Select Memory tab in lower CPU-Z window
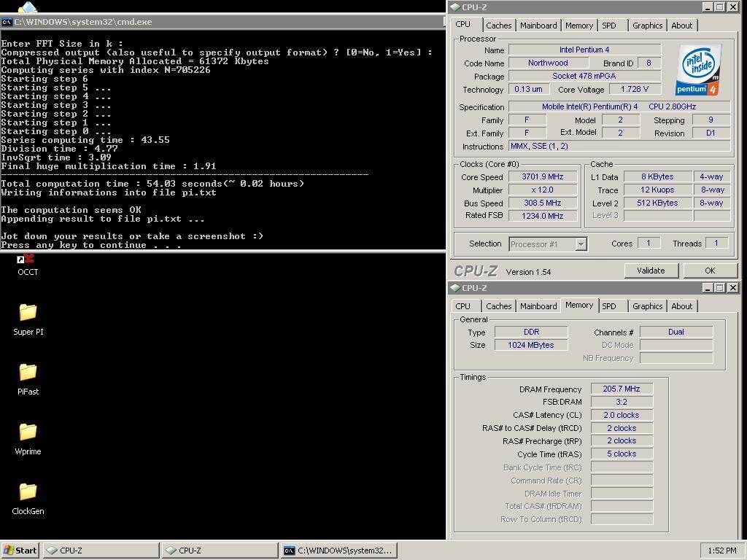This screenshot has height=560, width=747. coord(579,306)
